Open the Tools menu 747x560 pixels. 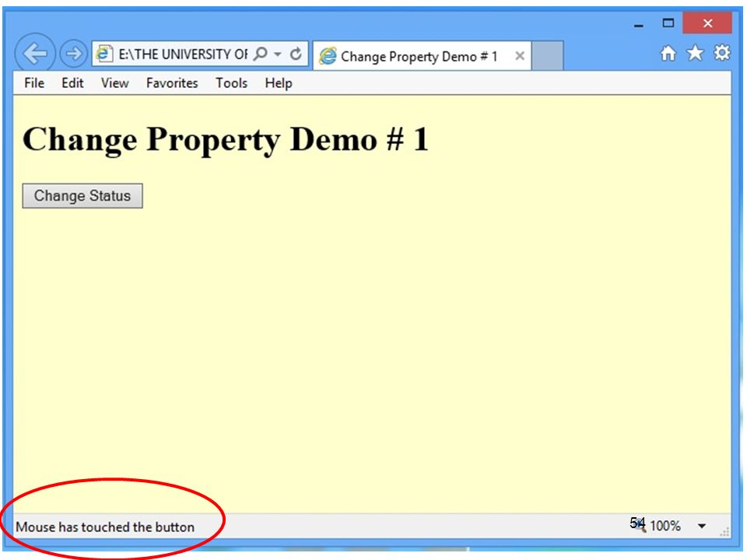tap(232, 83)
